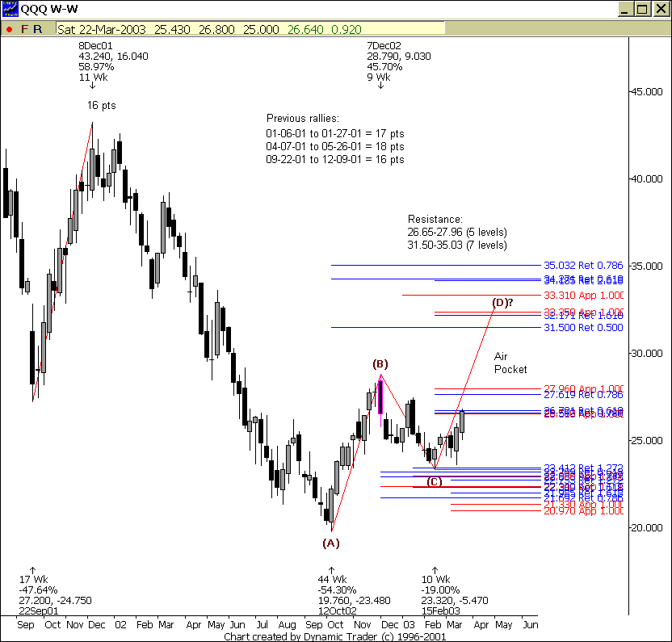Click the '31.50-35.03 (7 levels)' text
The image size is (672, 642).
click(457, 245)
